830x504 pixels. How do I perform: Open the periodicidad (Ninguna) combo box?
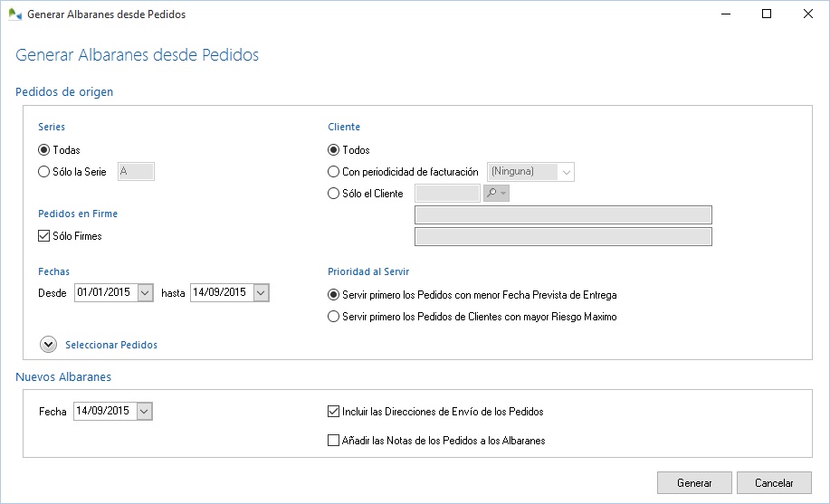567,172
